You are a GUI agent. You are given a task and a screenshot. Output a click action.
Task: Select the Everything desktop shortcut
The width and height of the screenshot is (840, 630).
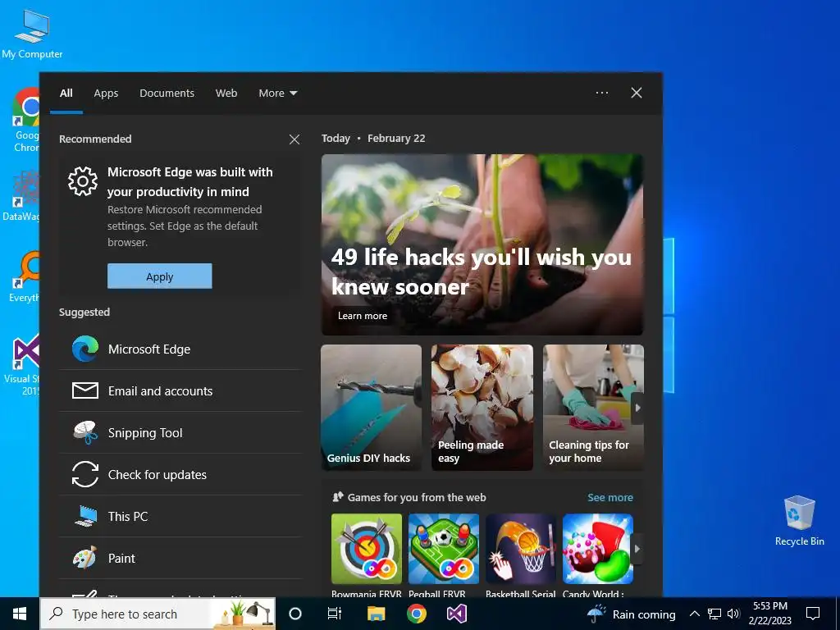click(25, 276)
